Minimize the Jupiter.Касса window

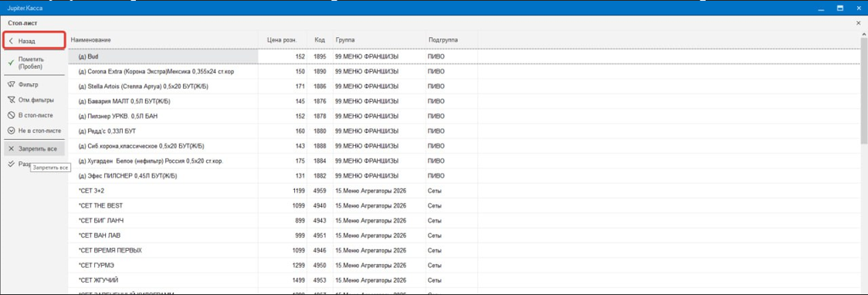pos(821,8)
